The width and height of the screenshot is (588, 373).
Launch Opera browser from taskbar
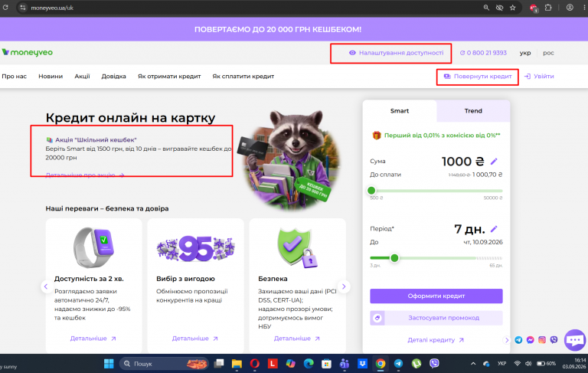pyautogui.click(x=255, y=364)
